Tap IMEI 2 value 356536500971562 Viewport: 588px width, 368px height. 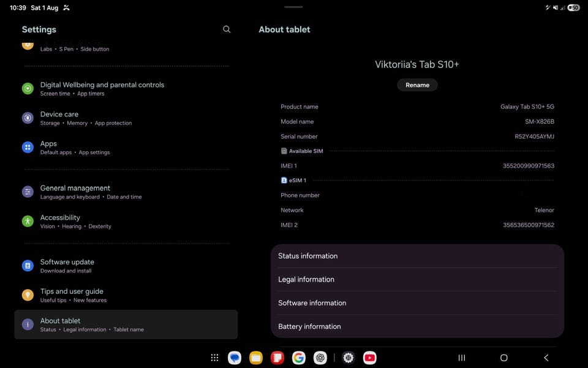[x=529, y=225]
